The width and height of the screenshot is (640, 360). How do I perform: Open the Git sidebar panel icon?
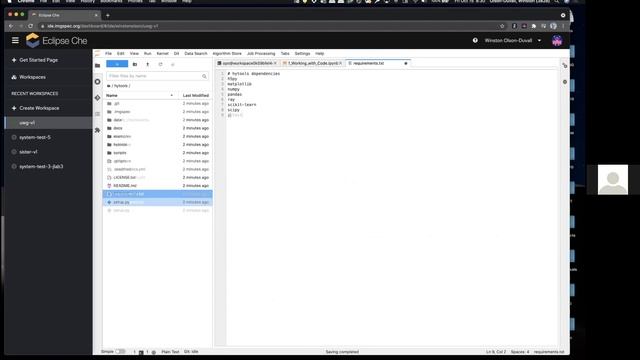98,98
